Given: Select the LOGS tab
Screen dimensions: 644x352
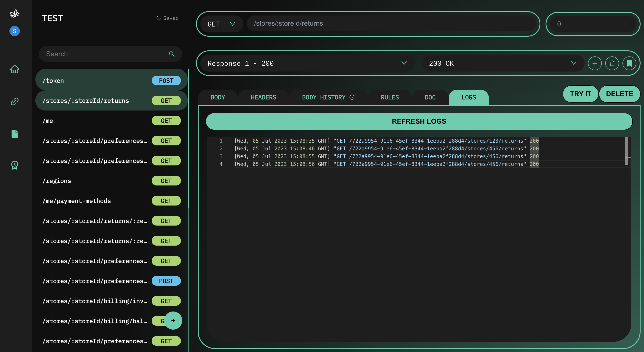Looking at the screenshot, I should (x=468, y=97).
